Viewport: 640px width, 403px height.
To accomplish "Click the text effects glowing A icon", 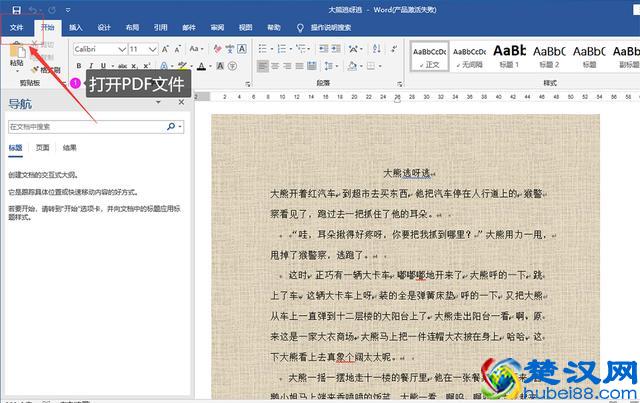I will (164, 66).
